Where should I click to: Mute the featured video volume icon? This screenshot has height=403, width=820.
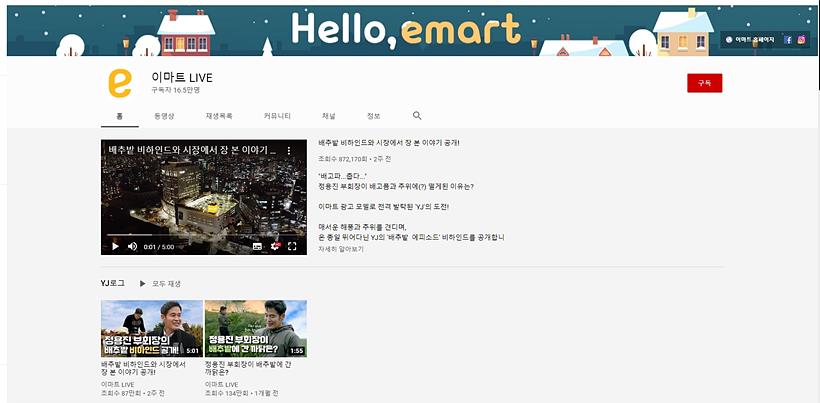pos(132,246)
